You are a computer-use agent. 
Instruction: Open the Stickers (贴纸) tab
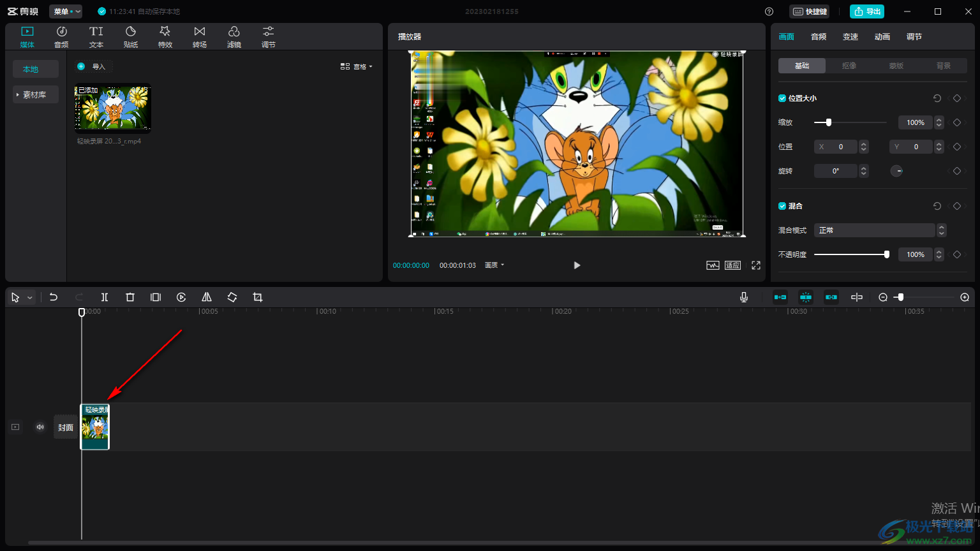tap(131, 37)
